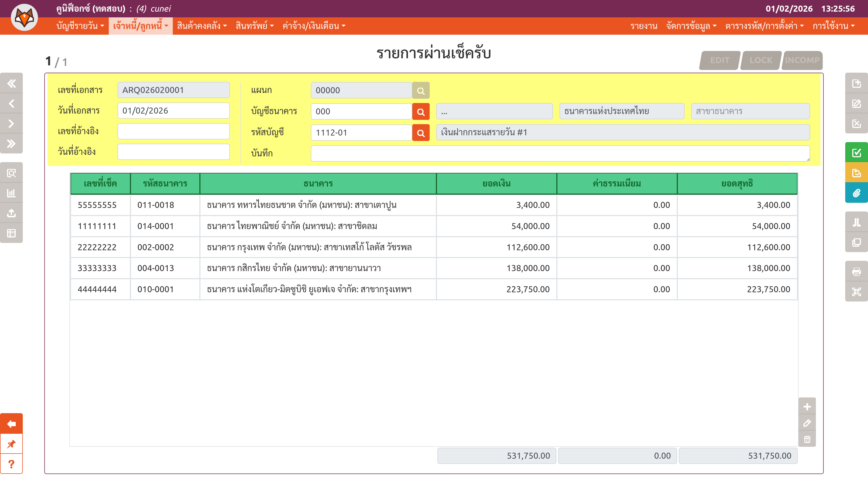Jump to first record double-chevron icon
This screenshot has height=488, width=868.
(x=11, y=83)
